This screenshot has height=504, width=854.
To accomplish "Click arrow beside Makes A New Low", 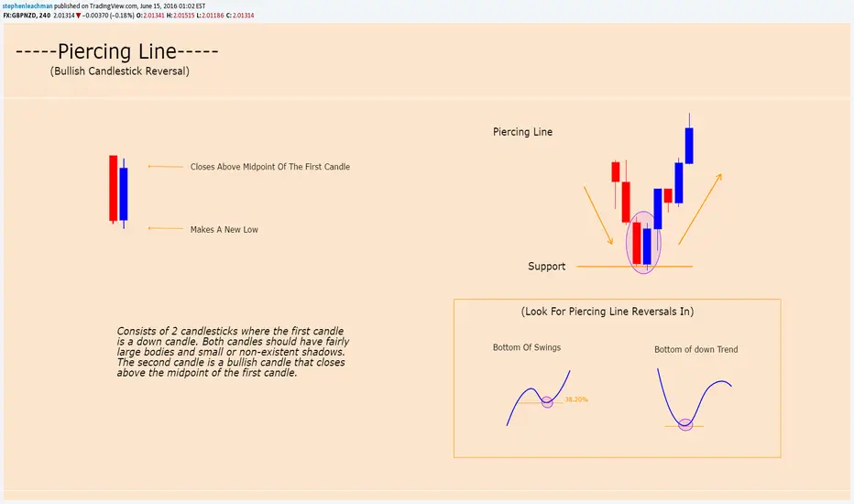I will (166, 228).
